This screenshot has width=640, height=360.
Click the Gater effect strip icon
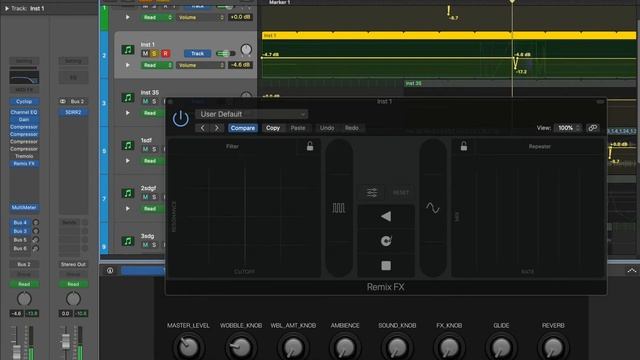tap(339, 208)
